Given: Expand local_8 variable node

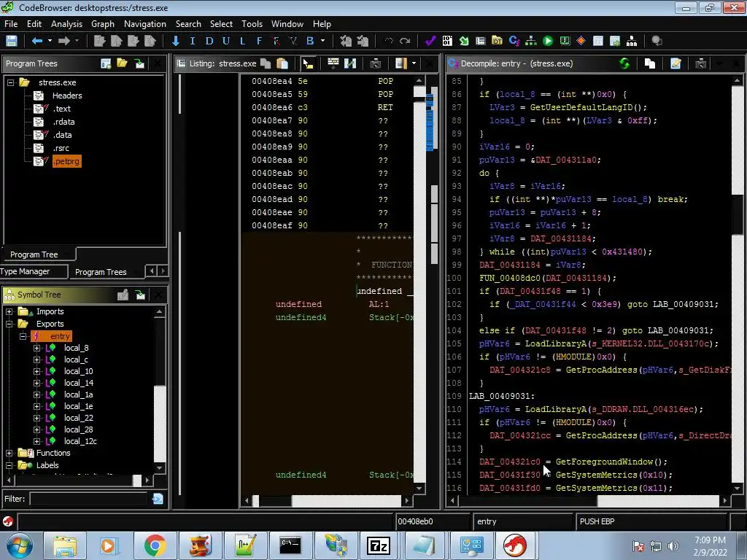Looking at the screenshot, I should (x=36, y=348).
